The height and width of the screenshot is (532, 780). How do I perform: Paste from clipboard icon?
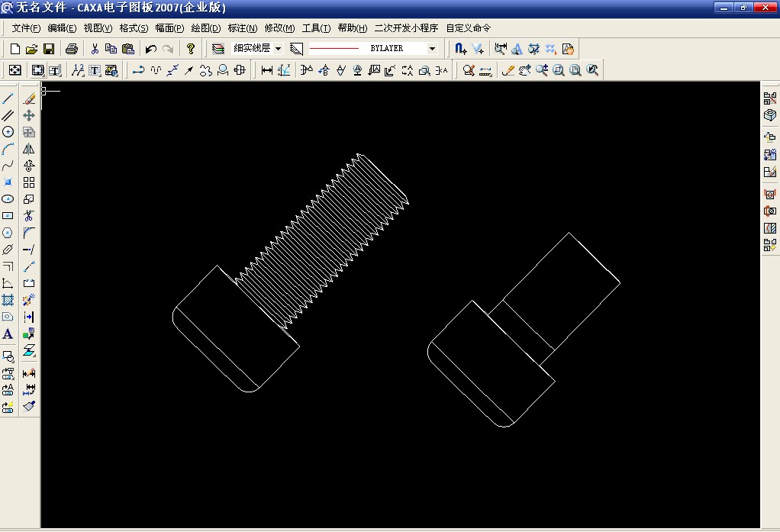[128, 49]
